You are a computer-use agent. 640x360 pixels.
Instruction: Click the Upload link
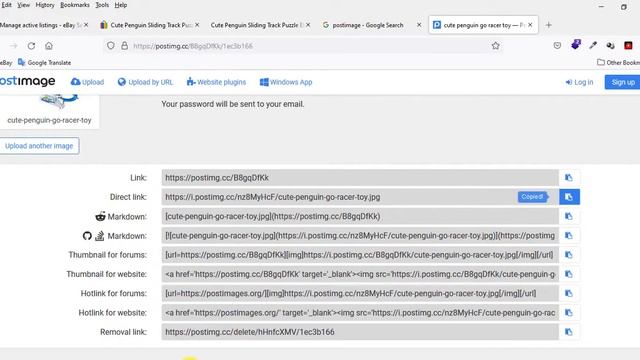coord(87,82)
